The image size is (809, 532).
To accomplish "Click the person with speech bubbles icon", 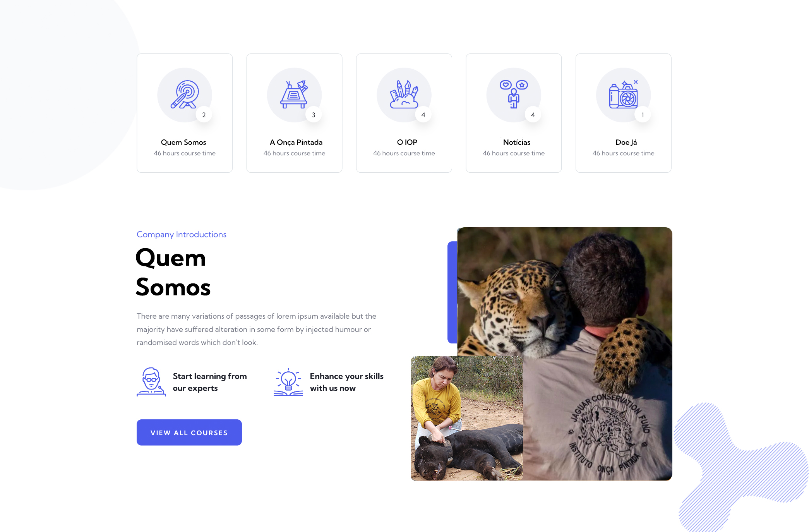I will click(x=514, y=94).
